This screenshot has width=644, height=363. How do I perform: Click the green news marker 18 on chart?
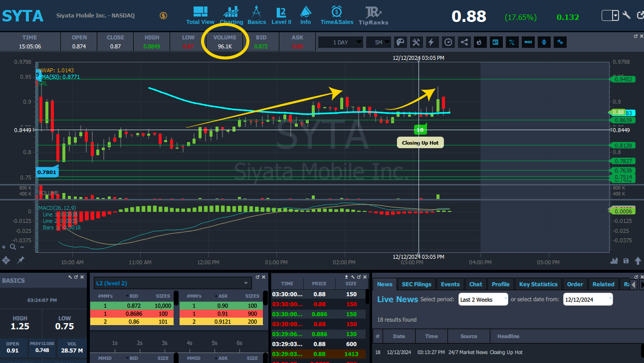(x=420, y=130)
